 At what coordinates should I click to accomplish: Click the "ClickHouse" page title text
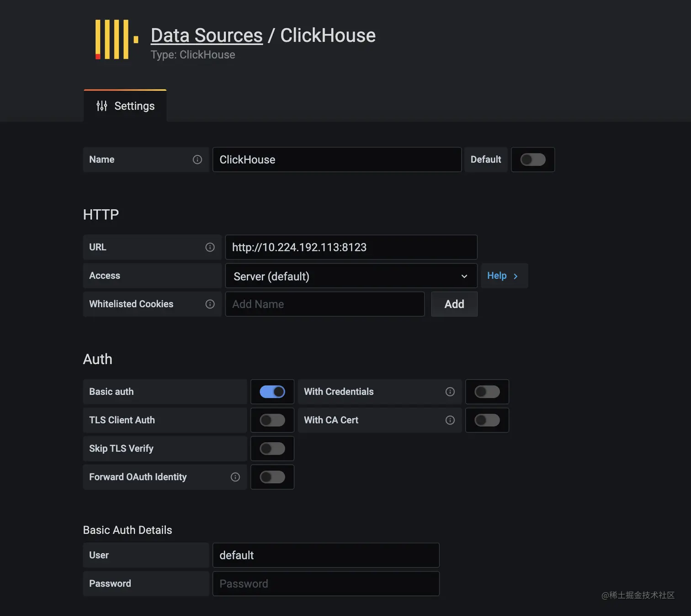[x=328, y=35]
